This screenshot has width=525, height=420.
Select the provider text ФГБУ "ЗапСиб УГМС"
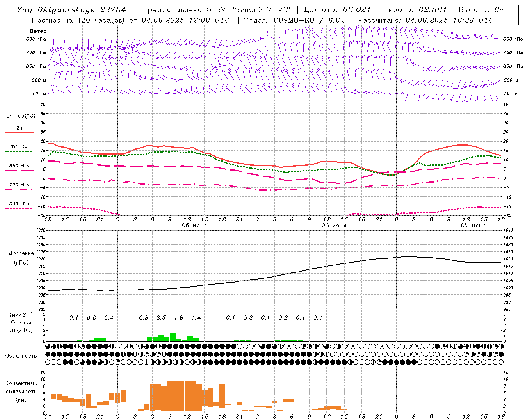[249, 10]
